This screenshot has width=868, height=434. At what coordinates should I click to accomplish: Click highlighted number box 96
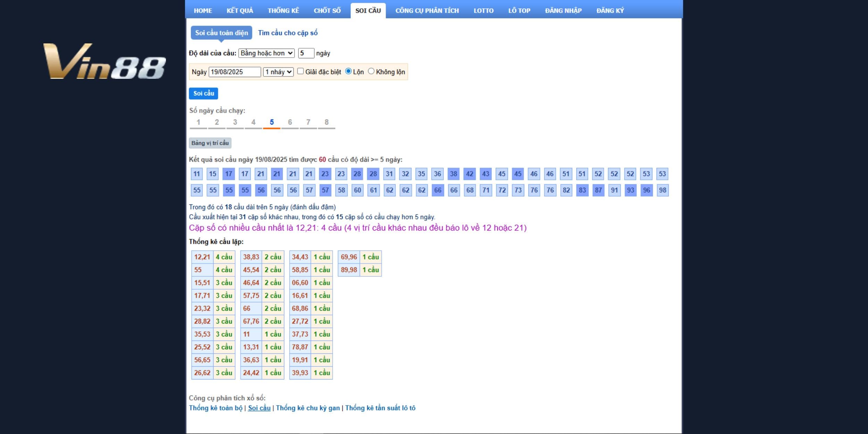point(646,190)
